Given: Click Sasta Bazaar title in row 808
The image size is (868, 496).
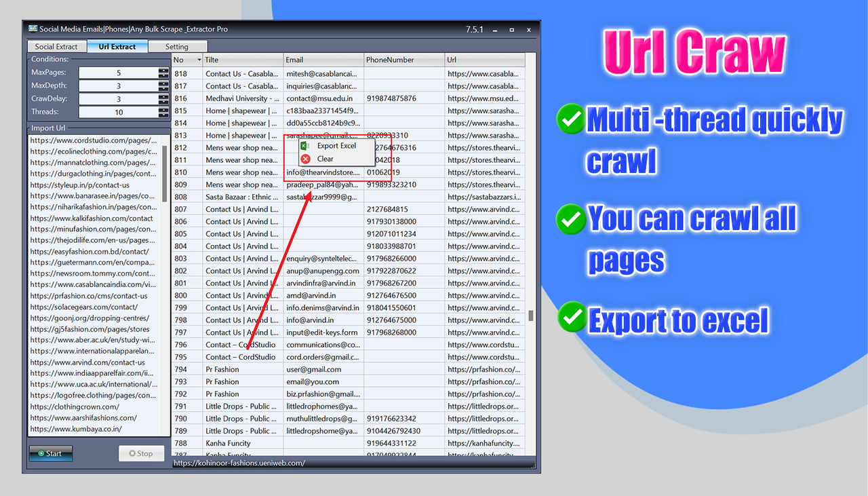Looking at the screenshot, I should (242, 197).
